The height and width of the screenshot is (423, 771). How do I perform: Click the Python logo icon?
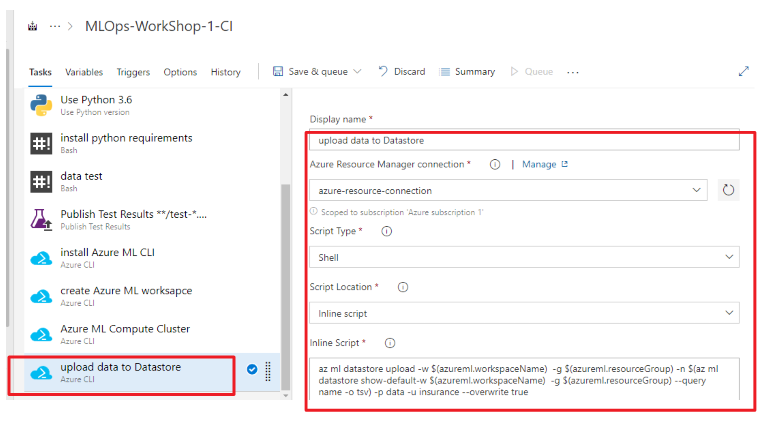pos(41,105)
